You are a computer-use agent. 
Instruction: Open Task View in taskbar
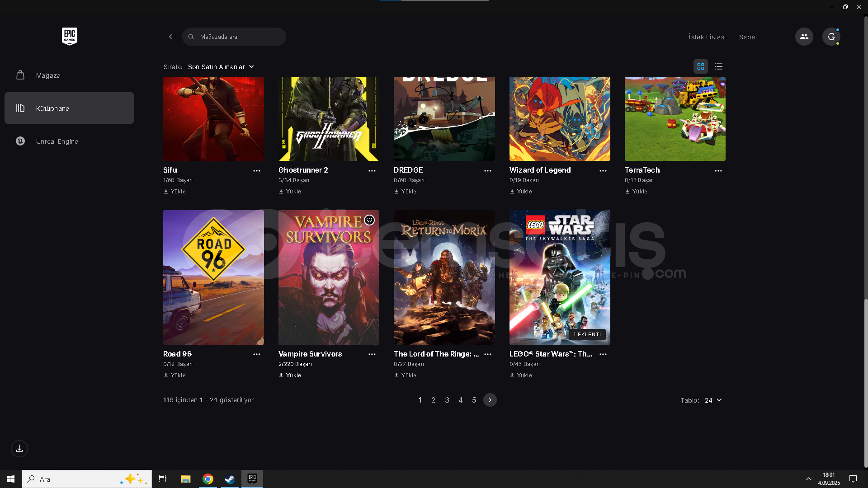click(x=163, y=479)
